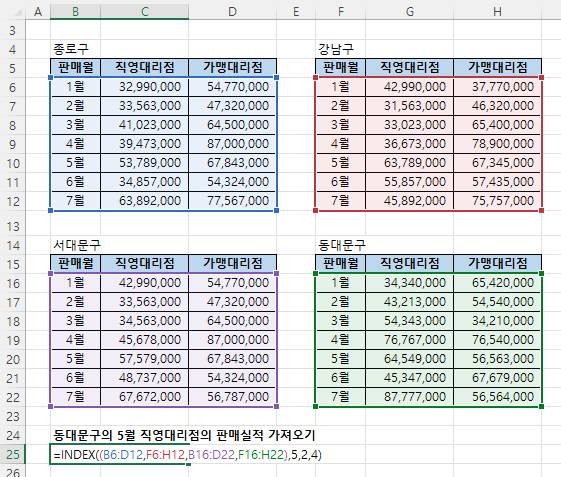Select the cell with 78,900,000
The height and width of the screenshot is (477, 561).
tap(497, 144)
